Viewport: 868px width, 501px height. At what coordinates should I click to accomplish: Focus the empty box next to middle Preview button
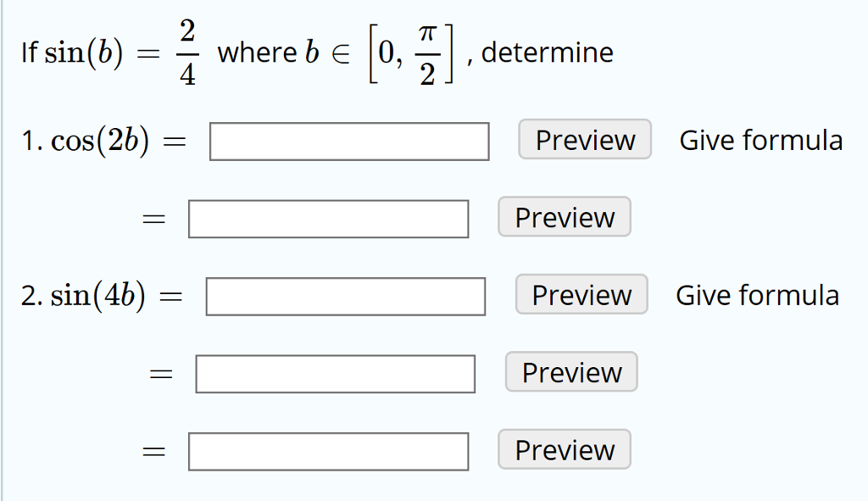(345, 296)
